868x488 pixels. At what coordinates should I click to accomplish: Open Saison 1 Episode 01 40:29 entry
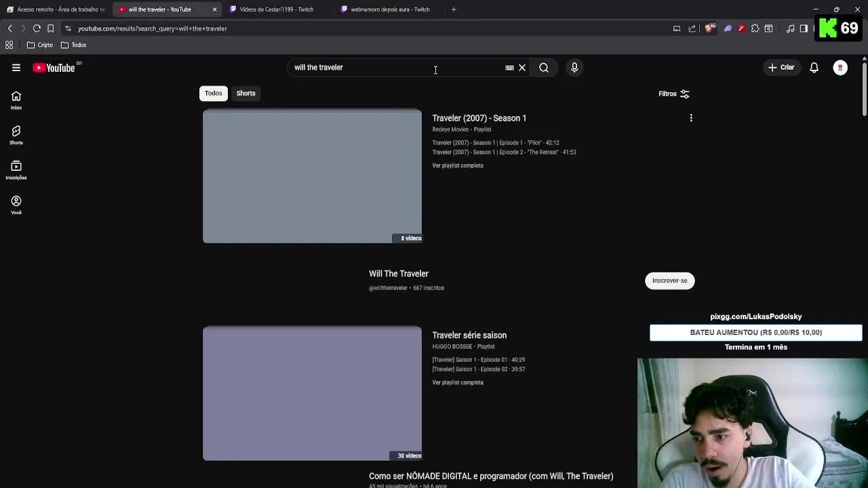(x=479, y=360)
